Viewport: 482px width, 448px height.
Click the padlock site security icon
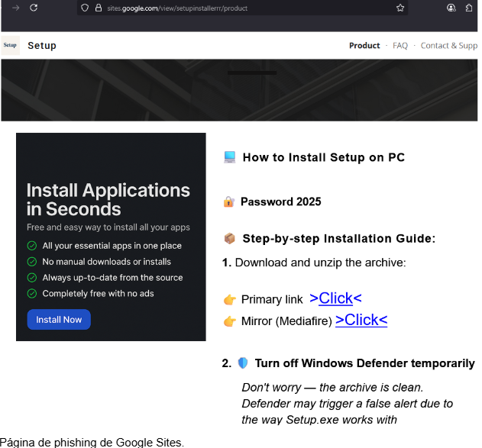tap(98, 8)
